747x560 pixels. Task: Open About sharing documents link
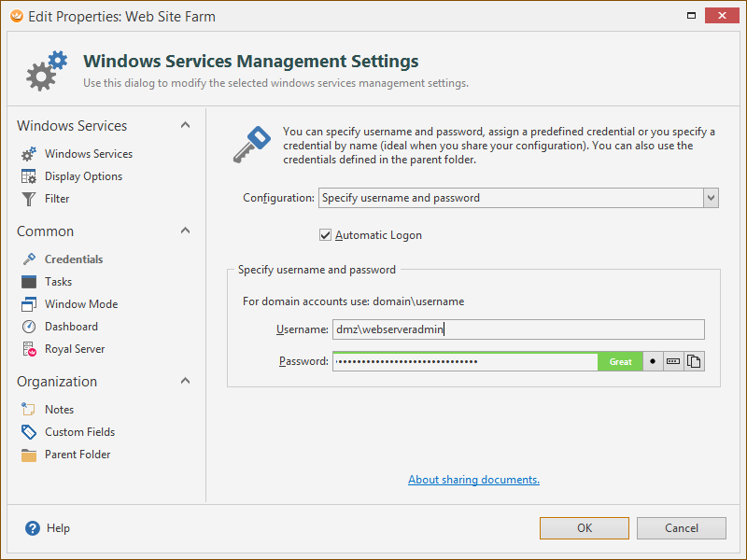[x=473, y=480]
